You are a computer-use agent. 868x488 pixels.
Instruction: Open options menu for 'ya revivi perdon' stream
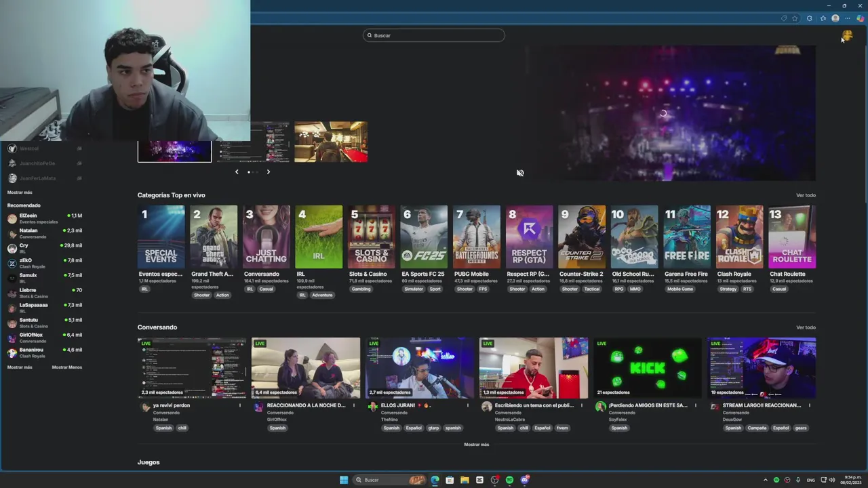click(239, 405)
